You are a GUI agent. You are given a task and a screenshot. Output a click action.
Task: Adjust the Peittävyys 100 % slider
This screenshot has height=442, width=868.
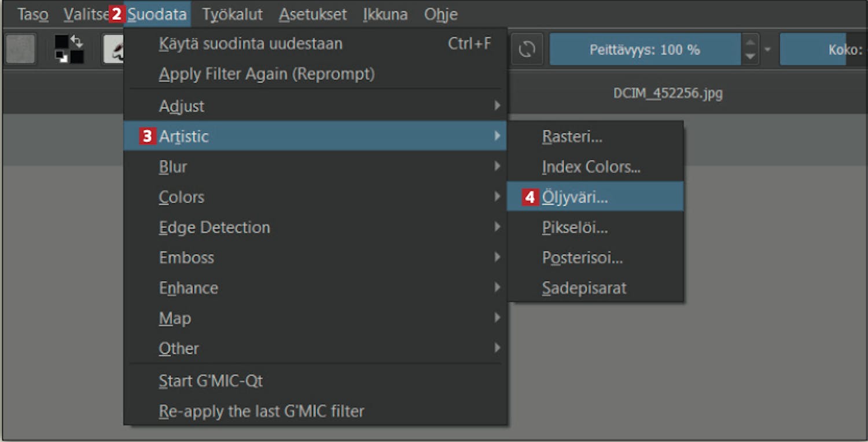pyautogui.click(x=645, y=49)
